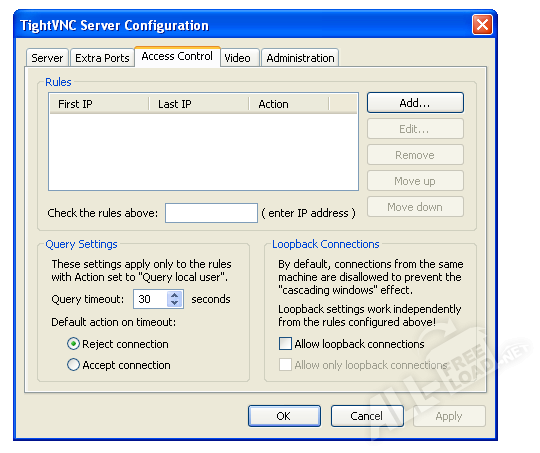Open the Extra Ports tab
The height and width of the screenshot is (453, 540).
pos(102,58)
